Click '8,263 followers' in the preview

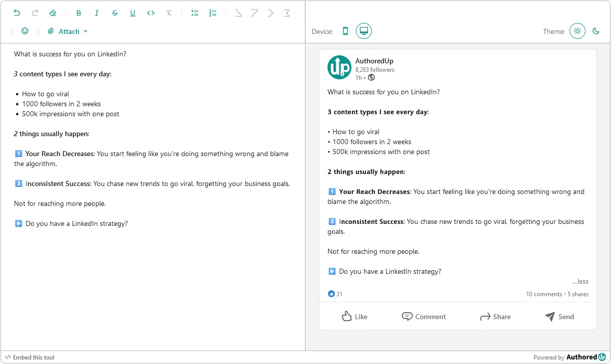point(375,70)
